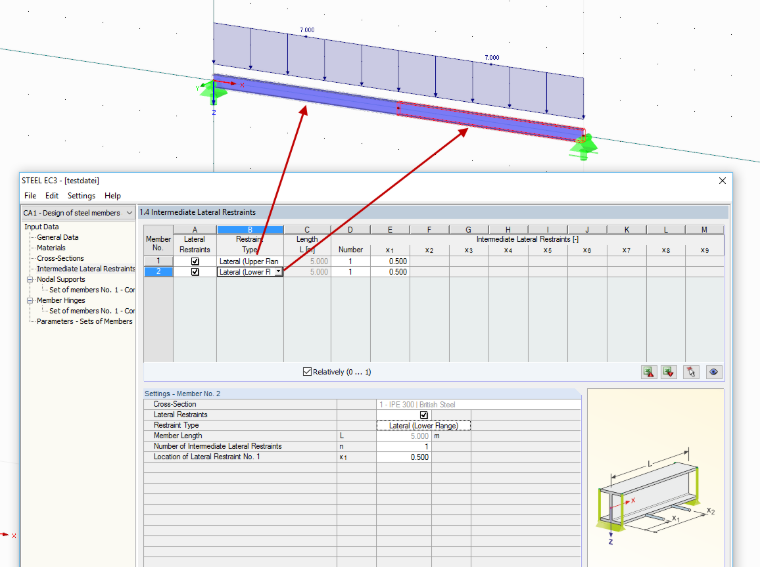Image resolution: width=760 pixels, height=567 pixels.
Task: Toggle the Relatively (0 ... 1) checkbox
Action: click(x=307, y=372)
